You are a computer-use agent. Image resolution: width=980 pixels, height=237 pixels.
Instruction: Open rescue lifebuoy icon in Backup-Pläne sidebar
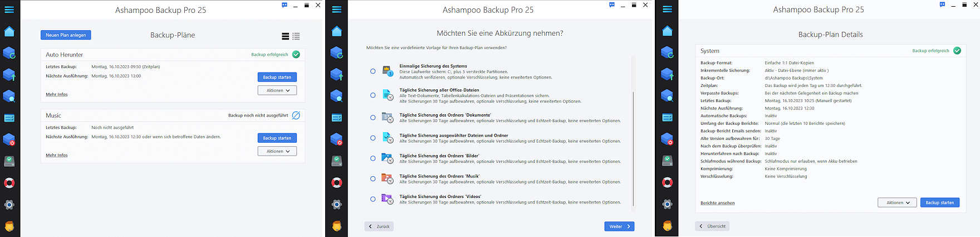coord(9,183)
